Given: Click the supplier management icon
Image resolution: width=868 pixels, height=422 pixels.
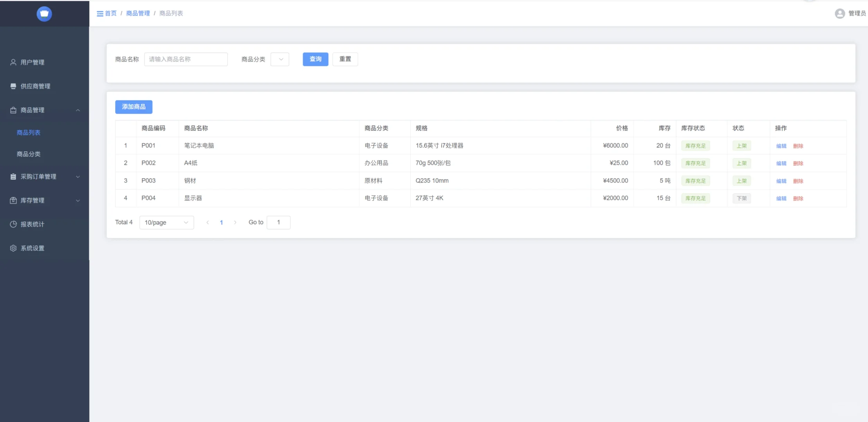Looking at the screenshot, I should 13,86.
